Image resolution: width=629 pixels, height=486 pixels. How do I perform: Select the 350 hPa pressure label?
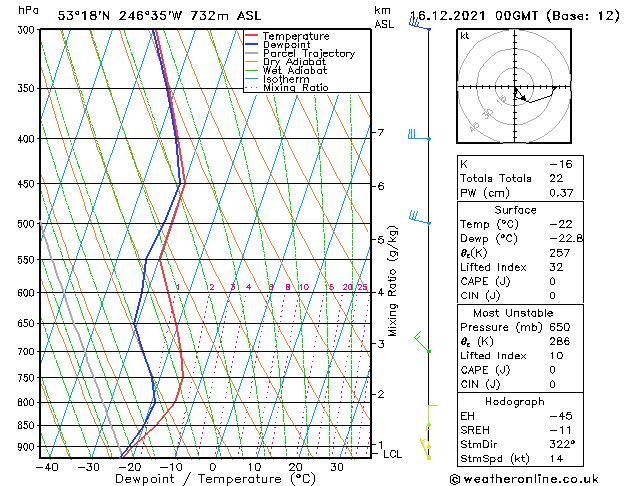pos(28,88)
